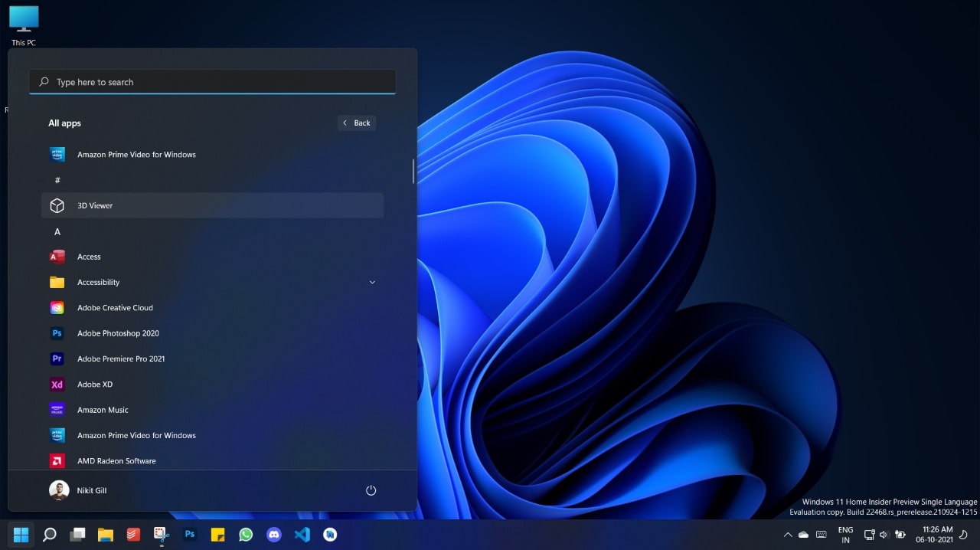
Task: Toggle focus assist moon icon
Action: coord(964,535)
